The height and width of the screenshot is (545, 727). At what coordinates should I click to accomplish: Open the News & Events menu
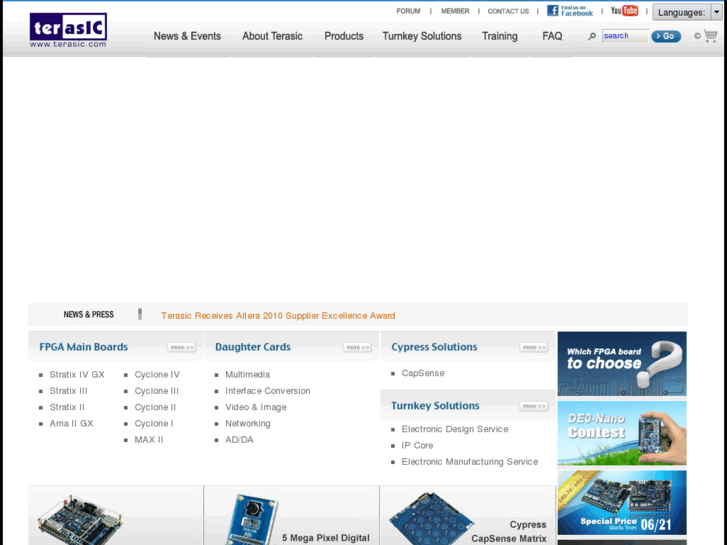[x=187, y=36]
